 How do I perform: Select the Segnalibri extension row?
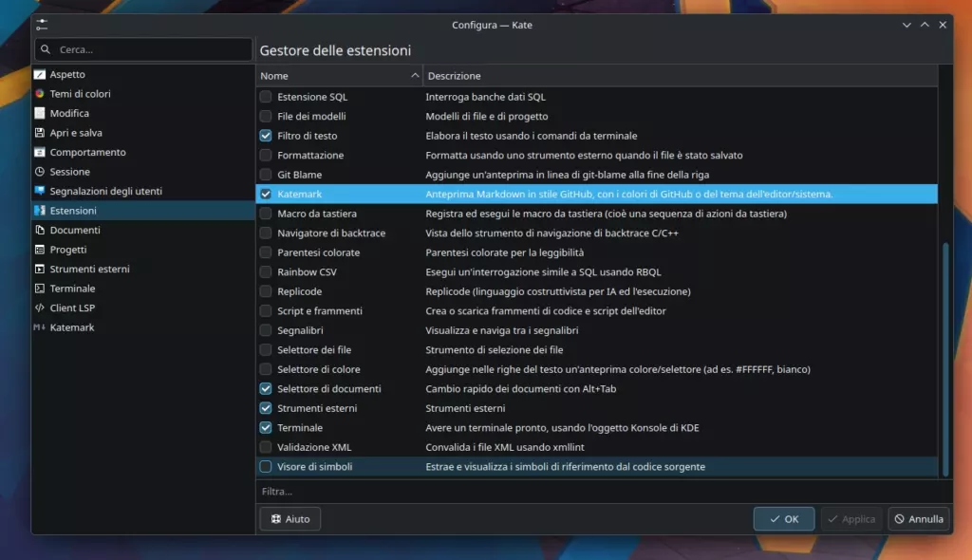pyautogui.click(x=596, y=330)
